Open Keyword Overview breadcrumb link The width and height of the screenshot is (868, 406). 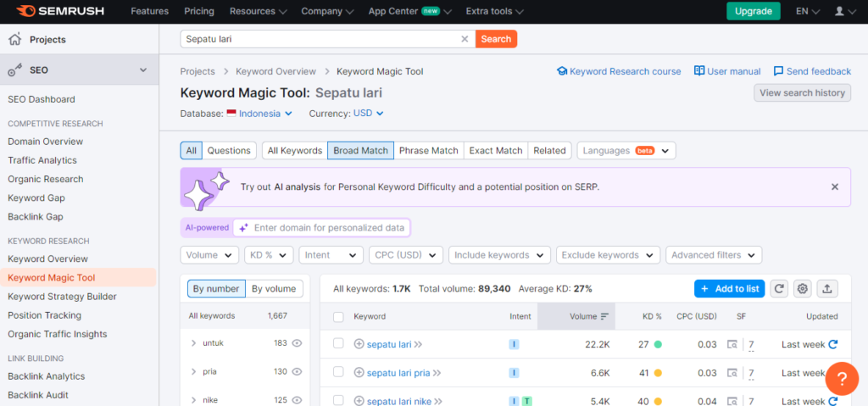point(275,71)
